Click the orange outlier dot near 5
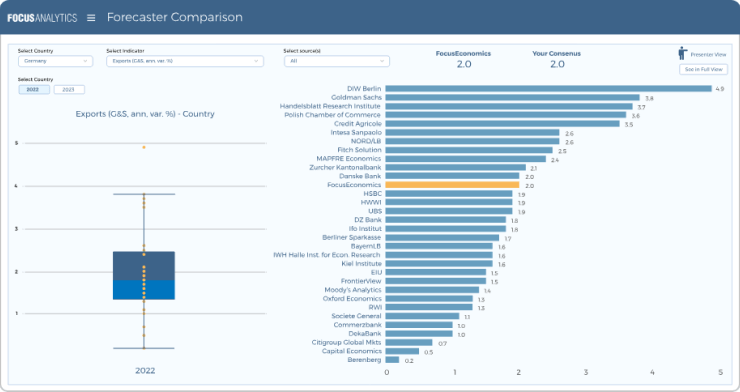 tap(144, 147)
